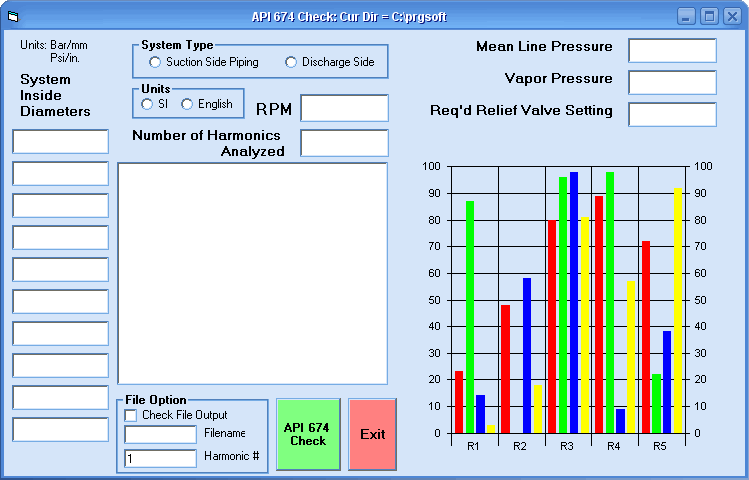Click the Filename text box

click(160, 435)
